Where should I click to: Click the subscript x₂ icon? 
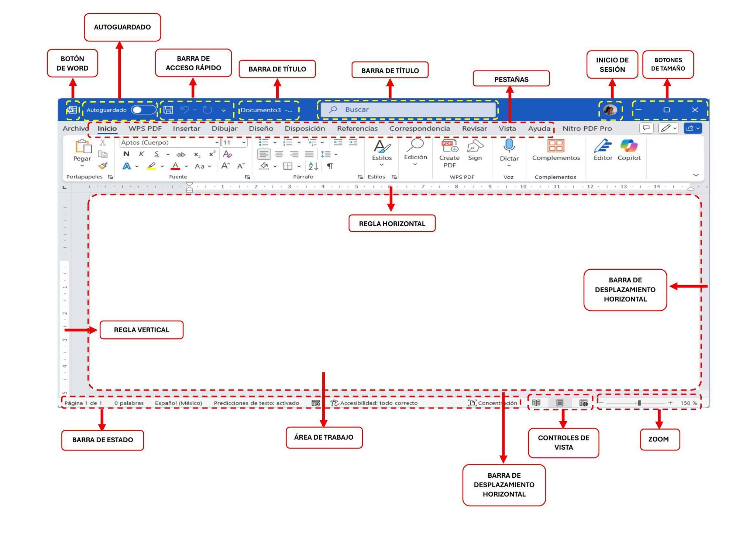click(x=197, y=154)
